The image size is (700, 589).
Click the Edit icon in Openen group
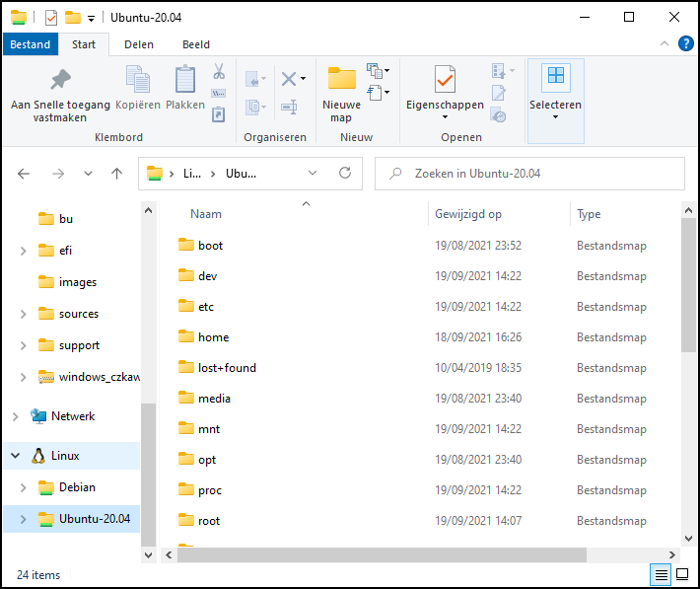point(499,93)
